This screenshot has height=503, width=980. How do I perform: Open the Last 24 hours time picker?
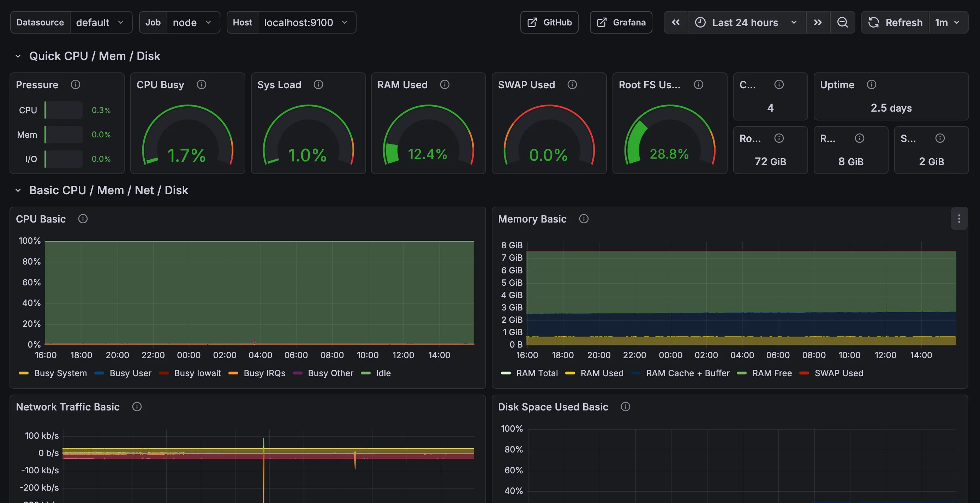(745, 22)
